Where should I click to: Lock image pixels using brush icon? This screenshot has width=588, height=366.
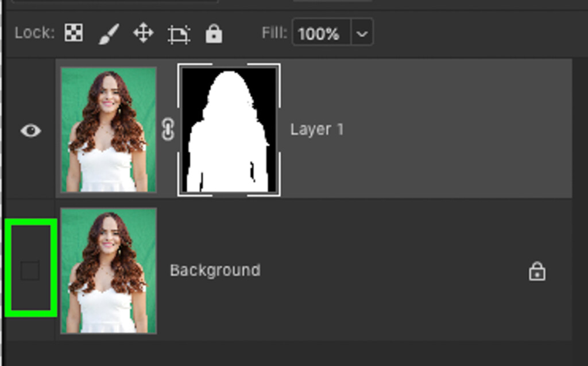pyautogui.click(x=109, y=34)
